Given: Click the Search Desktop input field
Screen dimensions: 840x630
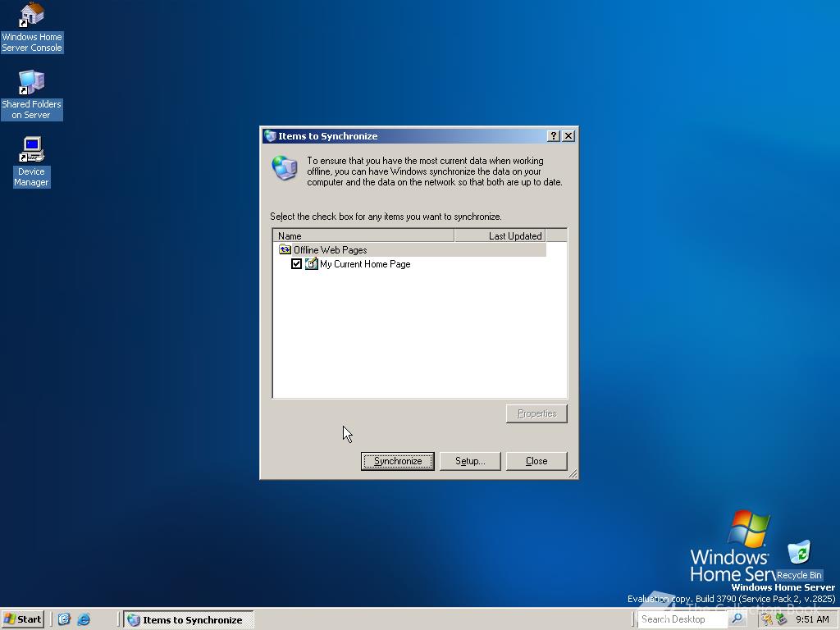Looking at the screenshot, I should (x=683, y=619).
